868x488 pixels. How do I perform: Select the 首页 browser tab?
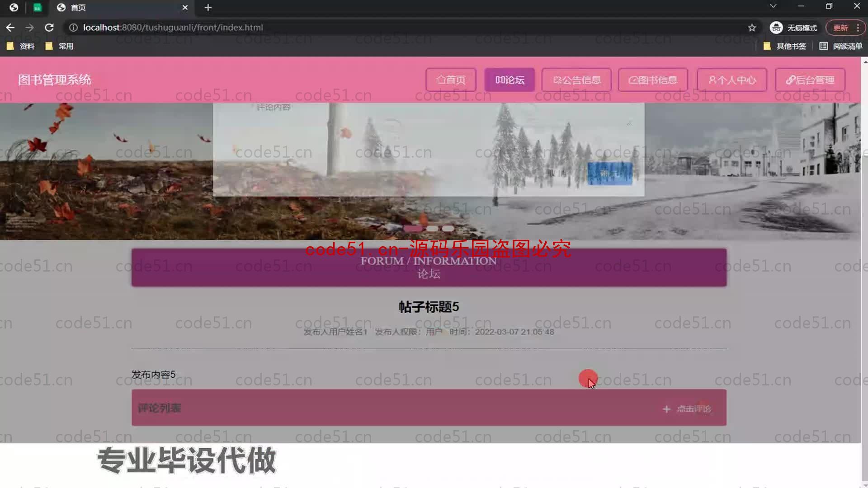122,8
